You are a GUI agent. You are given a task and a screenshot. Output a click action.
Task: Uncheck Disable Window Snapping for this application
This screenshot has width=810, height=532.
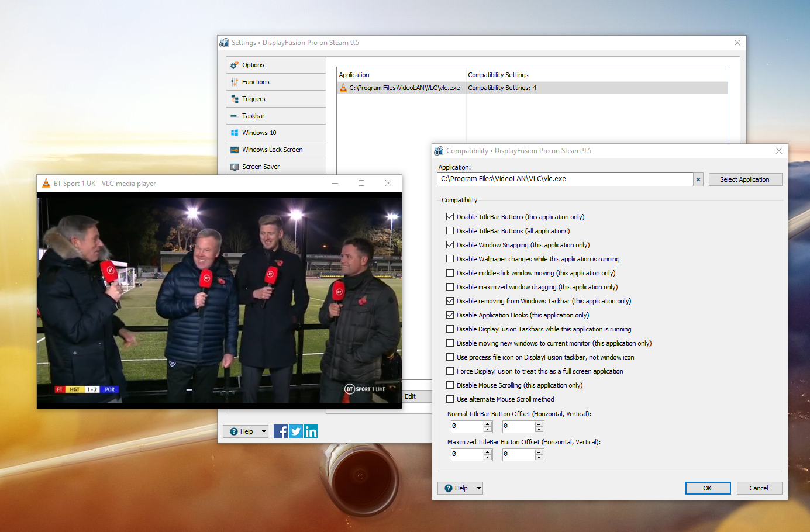point(450,245)
